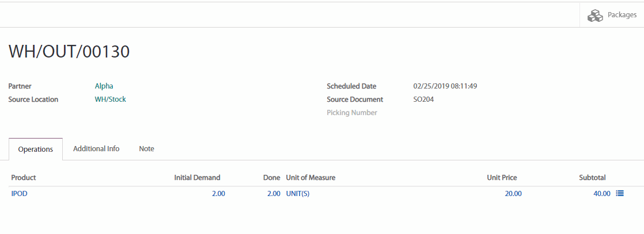The width and height of the screenshot is (644, 234).
Task: Open the detailed operations list icon
Action: [x=620, y=194]
